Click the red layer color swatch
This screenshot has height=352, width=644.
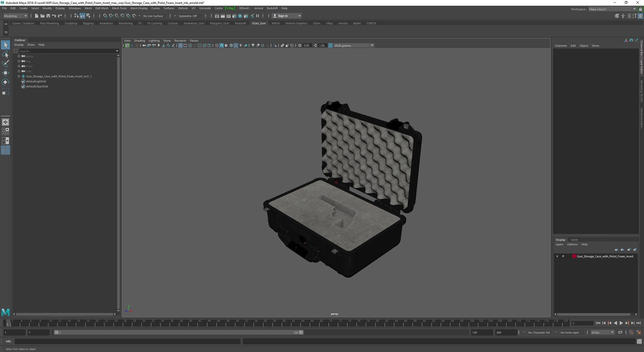pyautogui.click(x=574, y=256)
